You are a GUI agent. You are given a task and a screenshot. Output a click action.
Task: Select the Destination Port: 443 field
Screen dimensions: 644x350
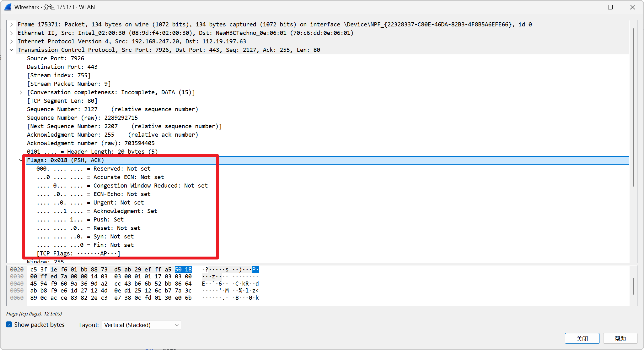62,67
